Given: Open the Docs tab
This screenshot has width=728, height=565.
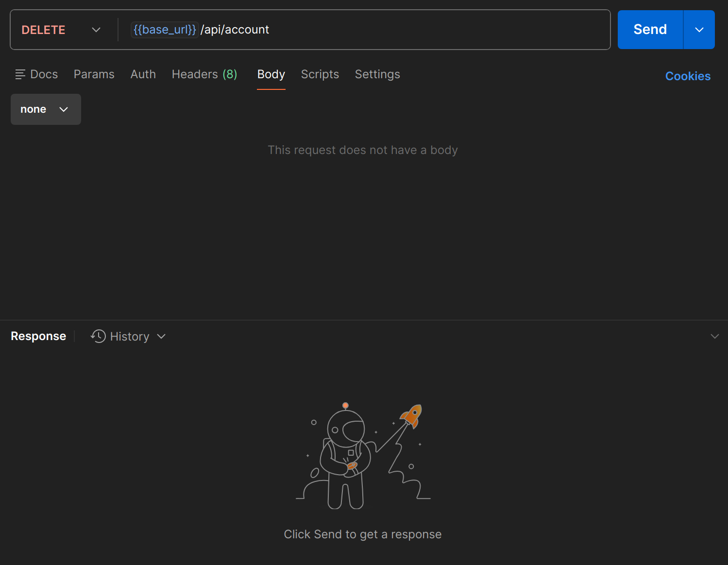Looking at the screenshot, I should tap(36, 74).
